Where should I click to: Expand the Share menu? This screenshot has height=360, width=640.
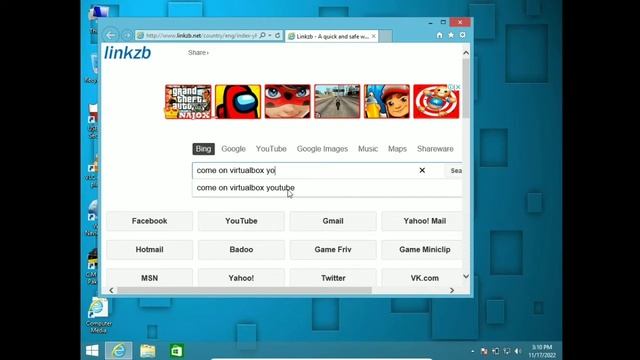click(x=198, y=53)
